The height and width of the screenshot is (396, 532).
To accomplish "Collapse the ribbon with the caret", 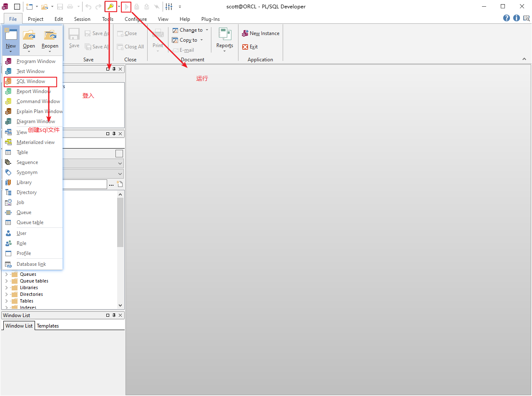I will click(524, 59).
